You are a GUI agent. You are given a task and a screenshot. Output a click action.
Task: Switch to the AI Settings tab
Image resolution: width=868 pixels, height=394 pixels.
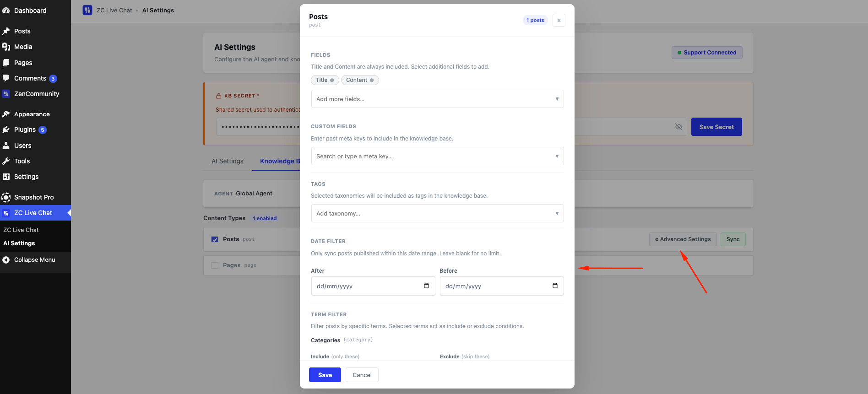(x=228, y=161)
